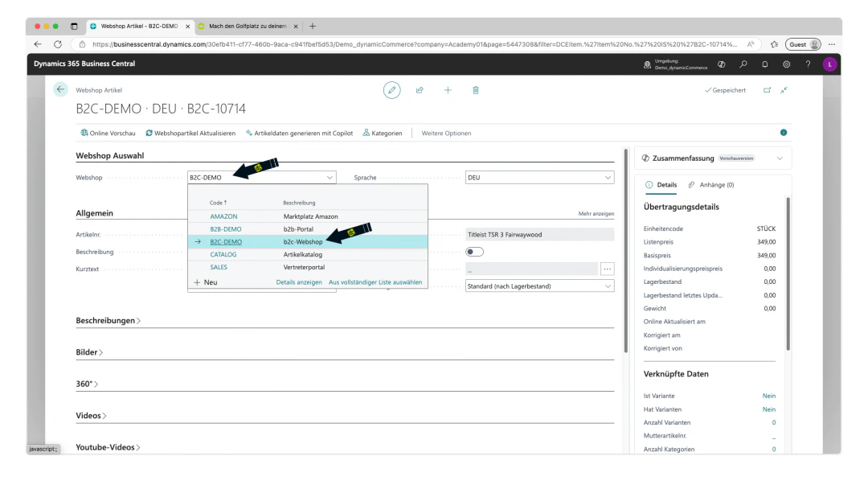Open the notifications bell
The height and width of the screenshot is (489, 868).
tap(765, 64)
